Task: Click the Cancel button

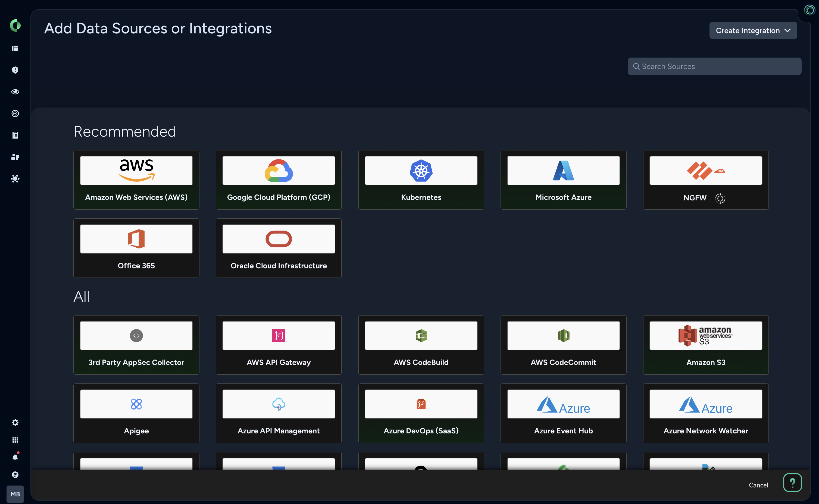Action: [x=758, y=485]
